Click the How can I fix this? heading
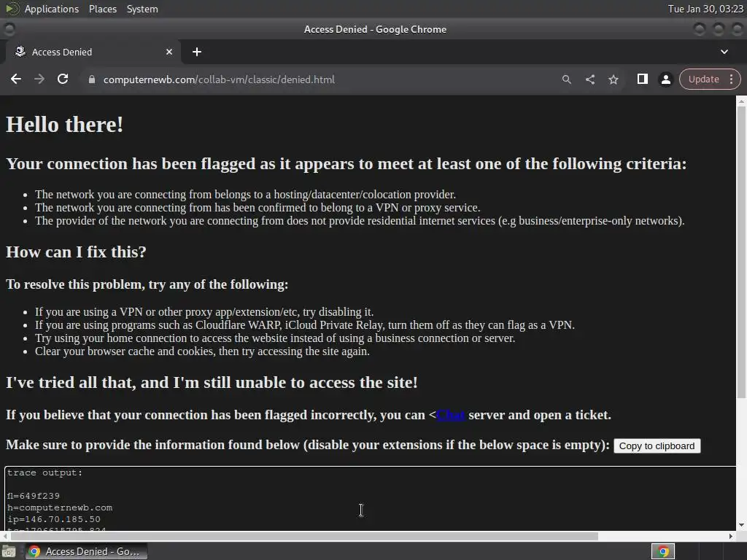 (76, 252)
